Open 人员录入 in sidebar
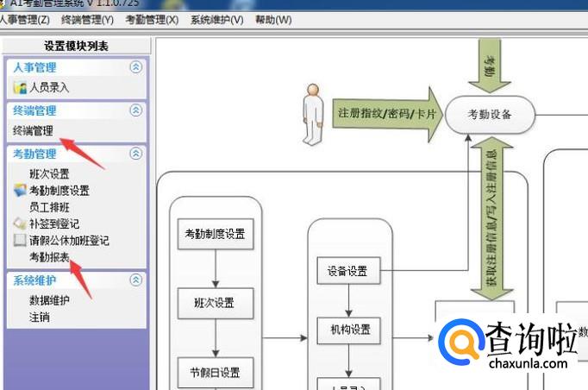588x390 pixels. point(49,87)
